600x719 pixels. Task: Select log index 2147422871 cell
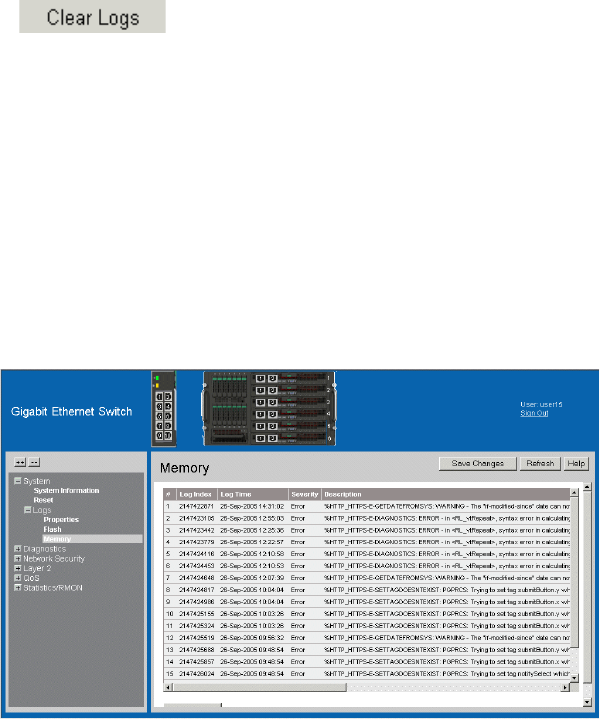pyautogui.click(x=196, y=507)
